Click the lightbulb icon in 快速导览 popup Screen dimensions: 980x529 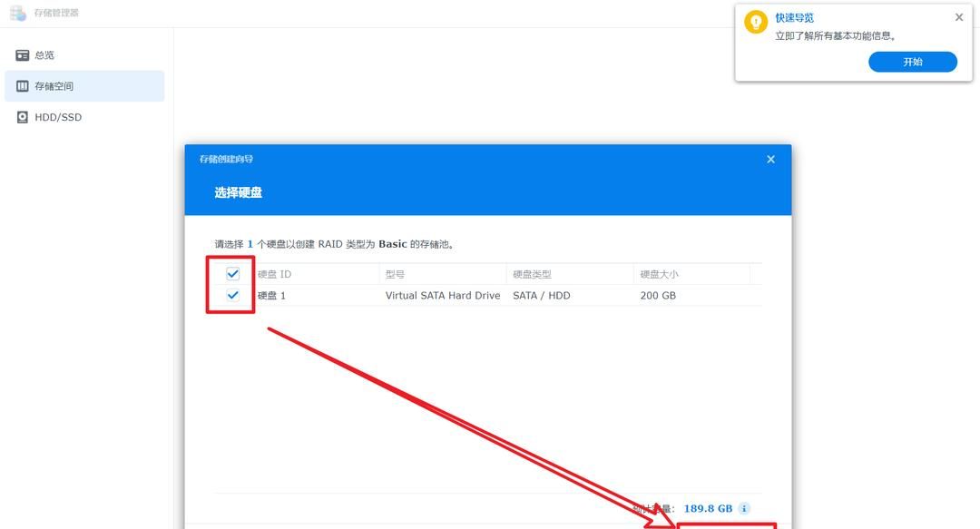tap(756, 23)
